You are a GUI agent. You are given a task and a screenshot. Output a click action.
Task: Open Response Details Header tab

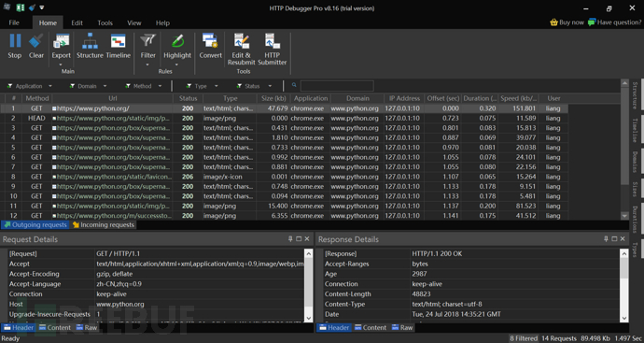pos(334,328)
